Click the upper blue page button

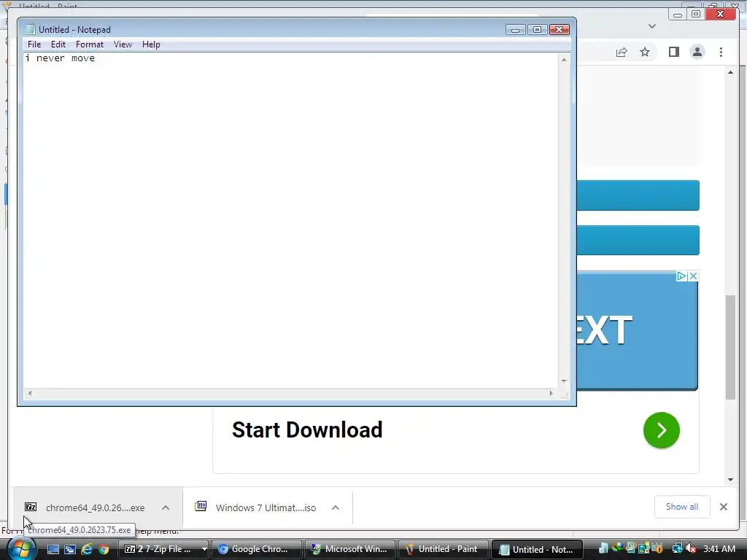click(638, 195)
